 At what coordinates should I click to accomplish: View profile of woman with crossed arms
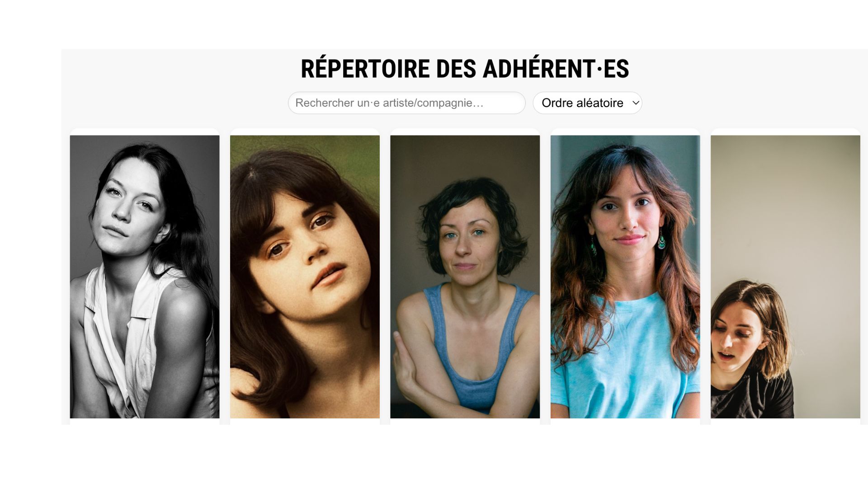(x=465, y=277)
